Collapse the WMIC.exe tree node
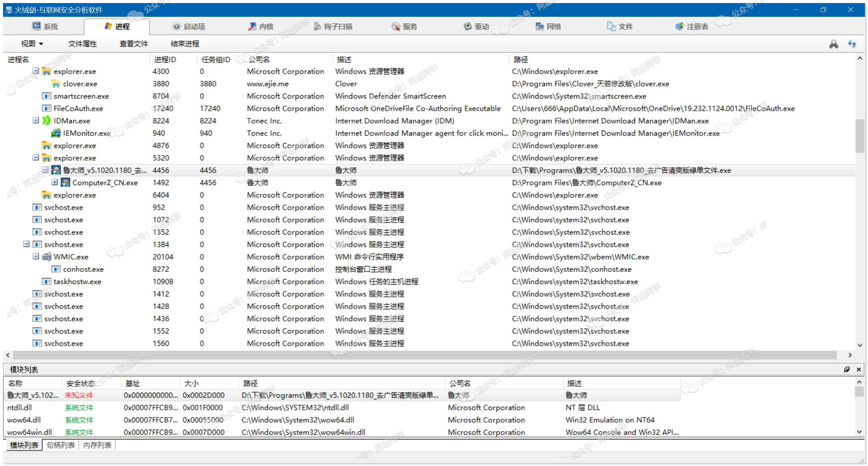The width and height of the screenshot is (868, 466). (x=35, y=256)
